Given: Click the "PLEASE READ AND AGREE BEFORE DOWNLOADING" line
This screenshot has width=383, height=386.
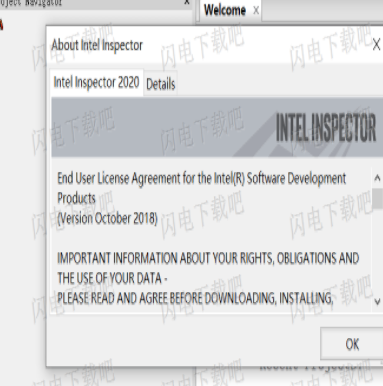Looking at the screenshot, I should tap(195, 298).
